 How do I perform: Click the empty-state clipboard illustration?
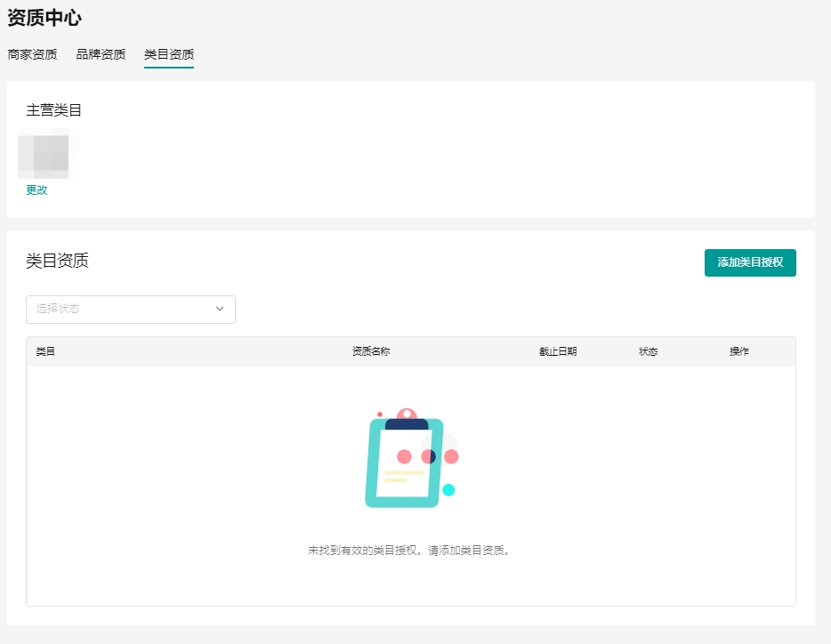coord(405,463)
